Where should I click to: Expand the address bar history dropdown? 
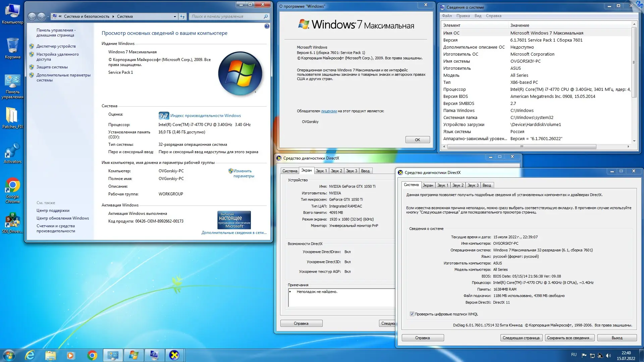pyautogui.click(x=175, y=16)
